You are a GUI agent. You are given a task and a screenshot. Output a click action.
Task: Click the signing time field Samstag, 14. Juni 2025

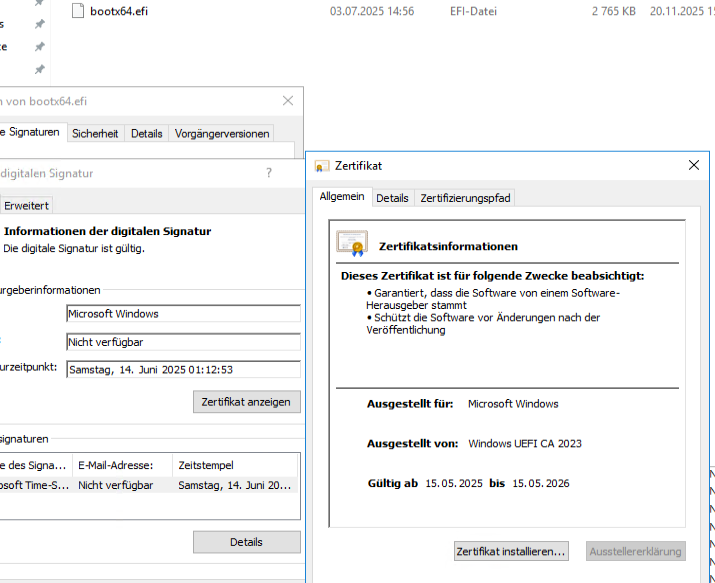coord(183,369)
